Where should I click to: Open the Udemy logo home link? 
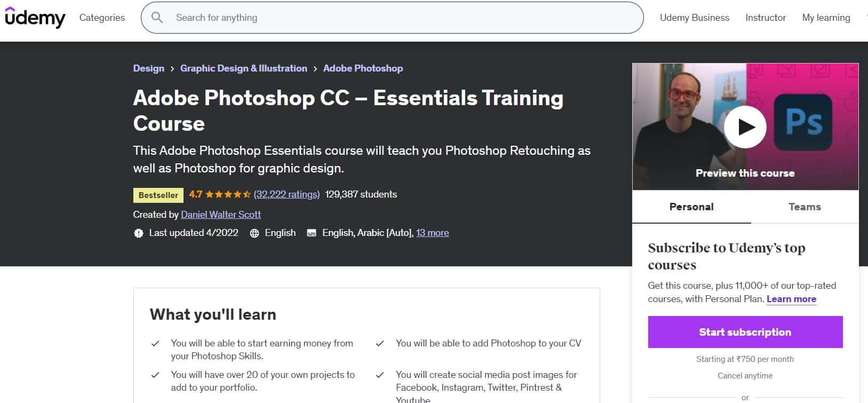pyautogui.click(x=35, y=18)
